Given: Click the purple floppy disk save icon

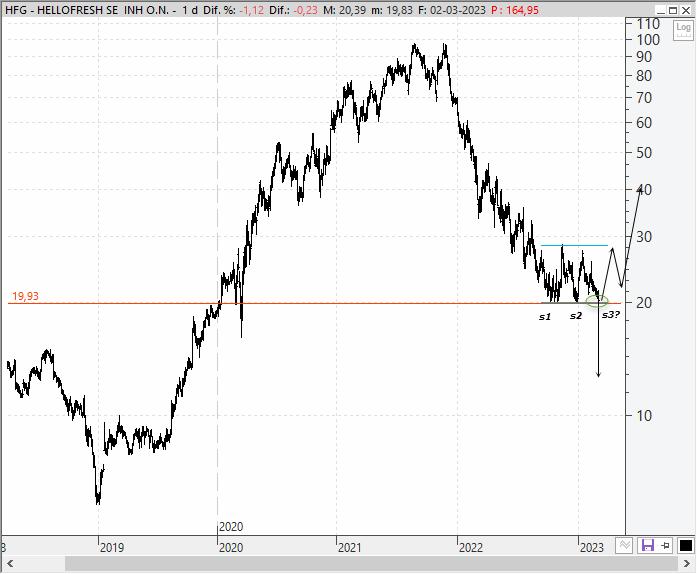Looking at the screenshot, I should pyautogui.click(x=647, y=545).
